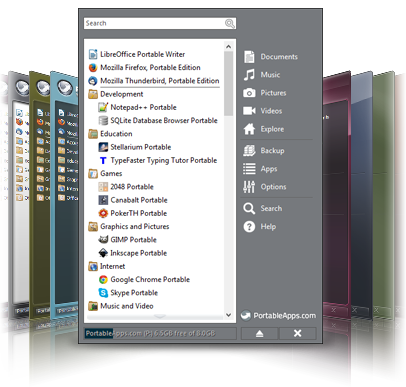Collapse the Games category folder

point(93,173)
